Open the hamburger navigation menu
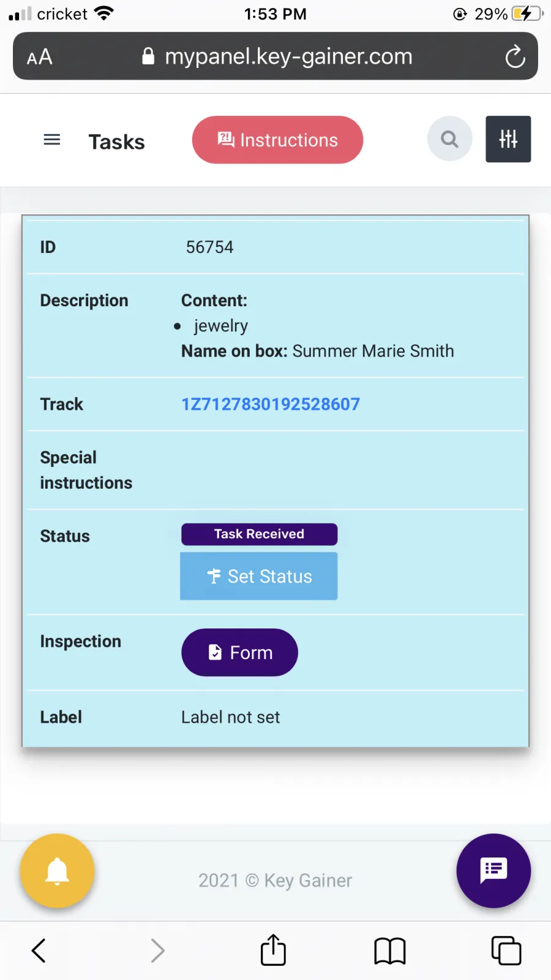This screenshot has width=551, height=980. click(52, 140)
